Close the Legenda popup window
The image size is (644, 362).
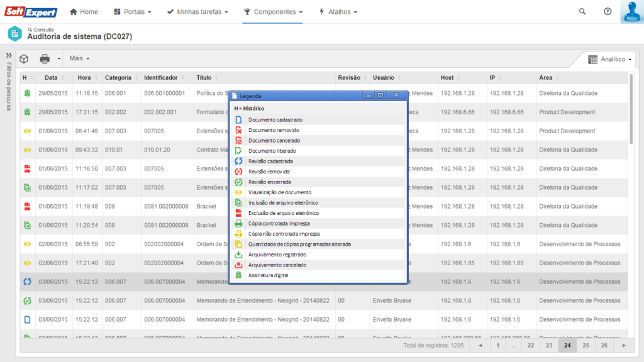tap(396, 96)
